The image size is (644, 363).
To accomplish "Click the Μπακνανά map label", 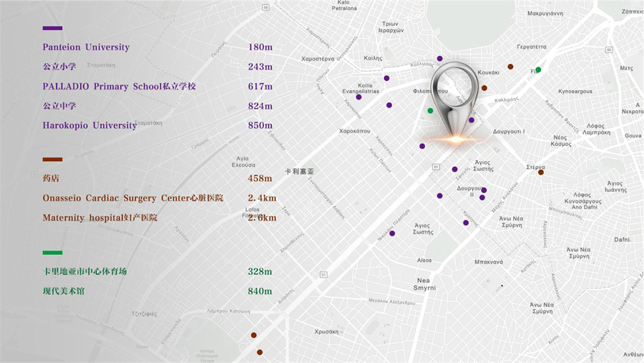I will [489, 262].
